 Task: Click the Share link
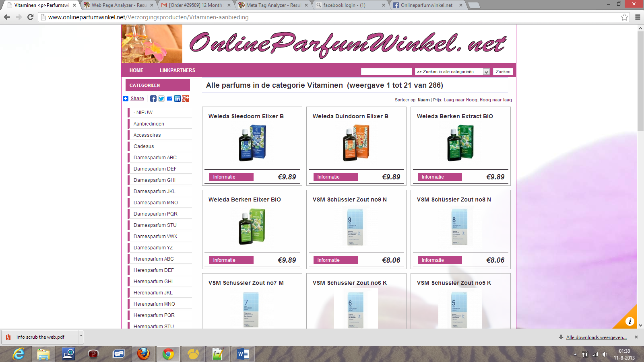[x=137, y=99]
